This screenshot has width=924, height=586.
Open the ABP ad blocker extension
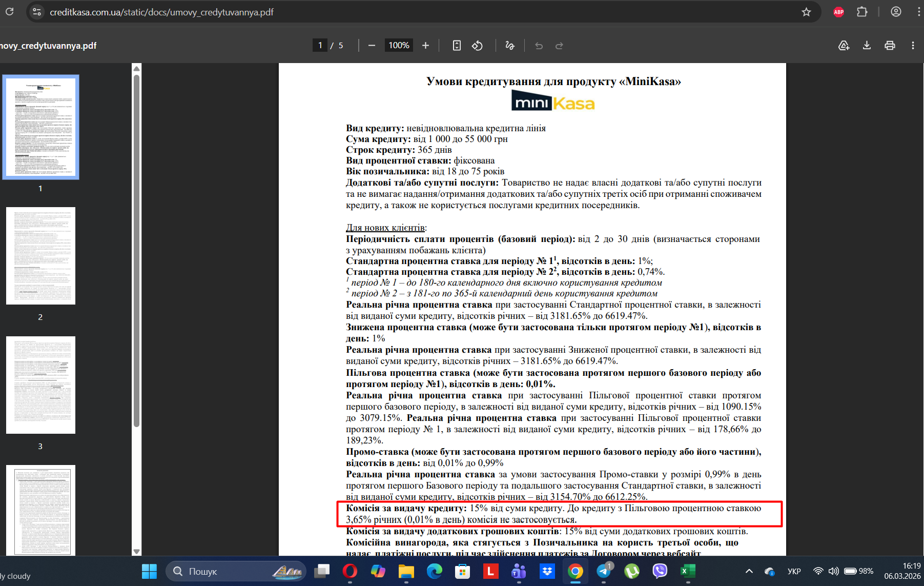(x=838, y=12)
